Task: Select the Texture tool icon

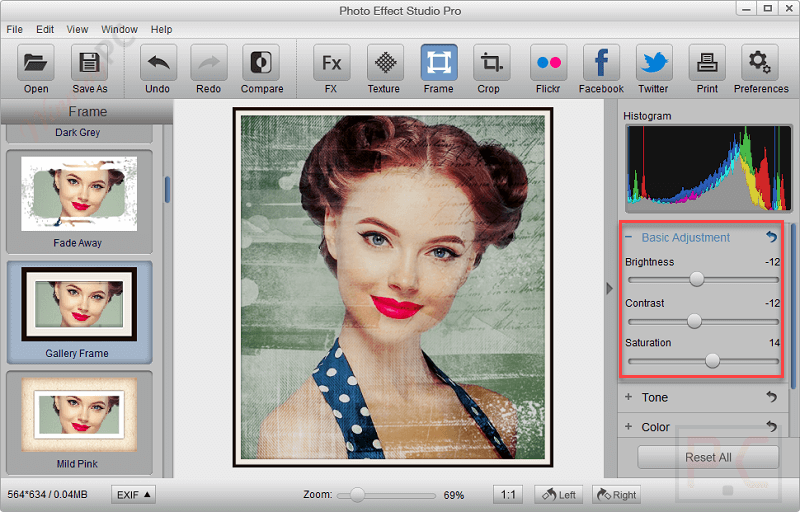Action: (x=385, y=63)
